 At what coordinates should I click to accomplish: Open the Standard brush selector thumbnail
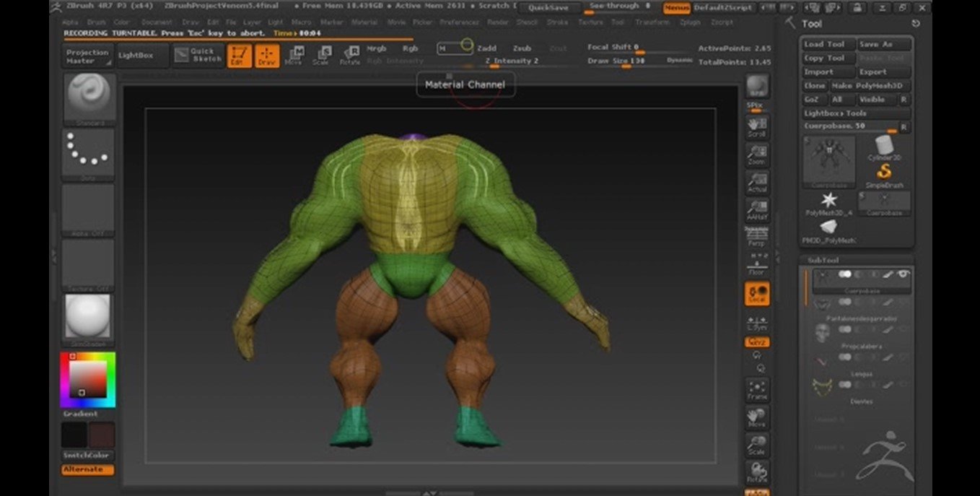coord(89,99)
